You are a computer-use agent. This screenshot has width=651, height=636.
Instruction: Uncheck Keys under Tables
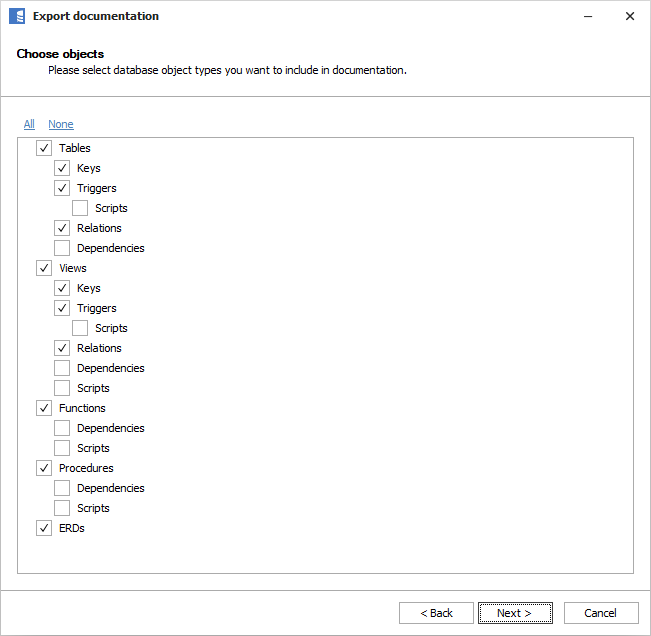pos(62,168)
